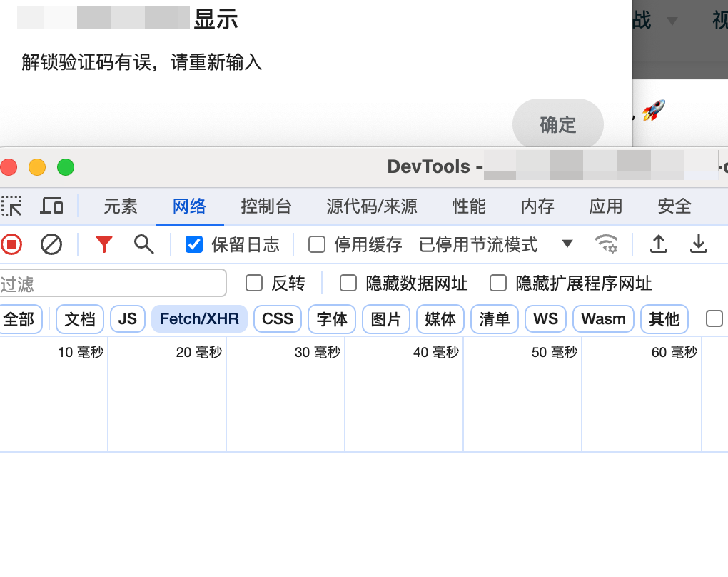Enable the 停用缓存 checkbox

317,245
